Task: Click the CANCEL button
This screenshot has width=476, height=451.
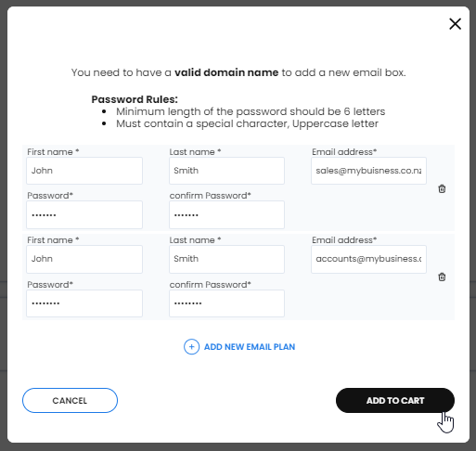Action: [x=70, y=400]
